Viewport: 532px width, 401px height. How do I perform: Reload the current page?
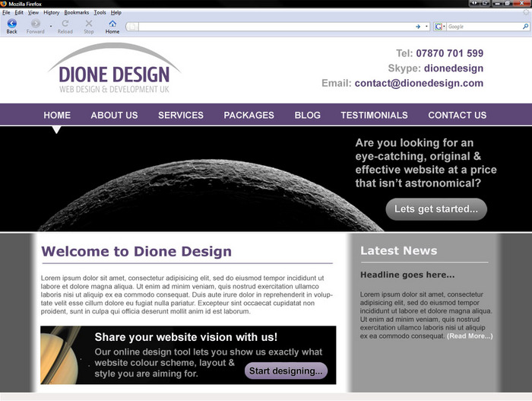point(65,24)
